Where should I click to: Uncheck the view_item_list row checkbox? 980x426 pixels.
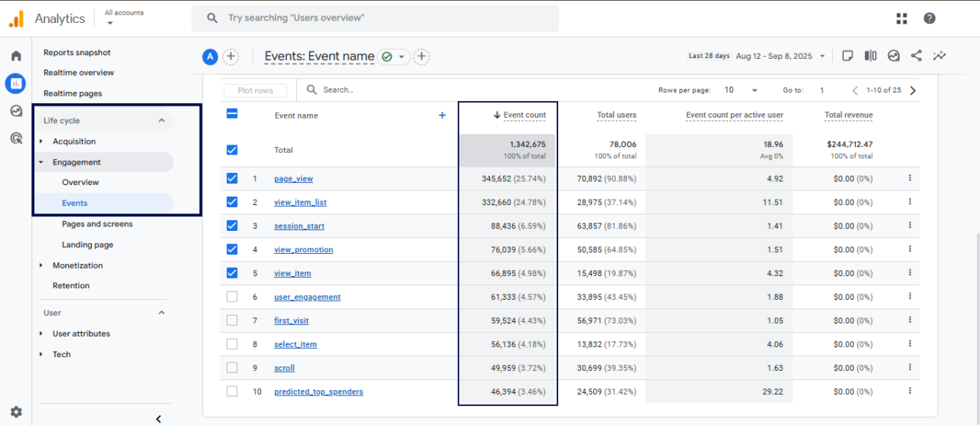pos(232,202)
